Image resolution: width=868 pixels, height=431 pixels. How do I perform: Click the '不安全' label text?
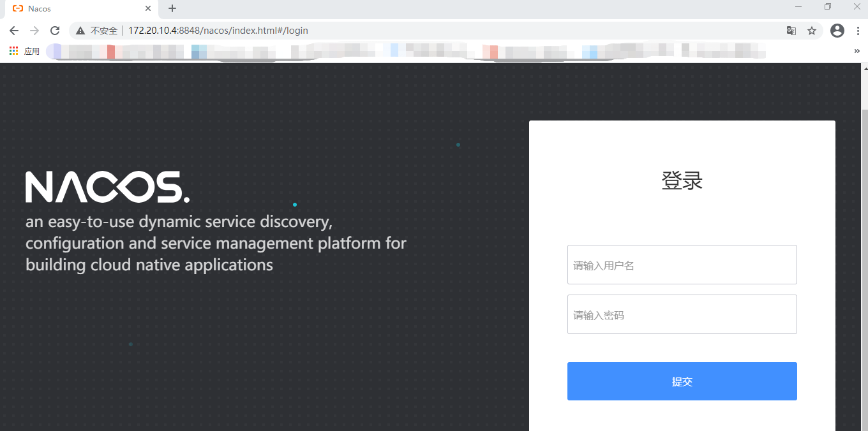click(104, 31)
